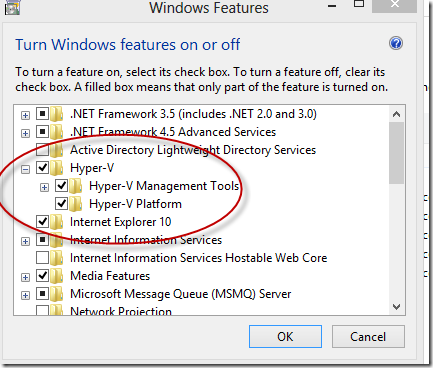Close the Windows Features dialog
This screenshot has height=368, width=433.
coord(395,5)
